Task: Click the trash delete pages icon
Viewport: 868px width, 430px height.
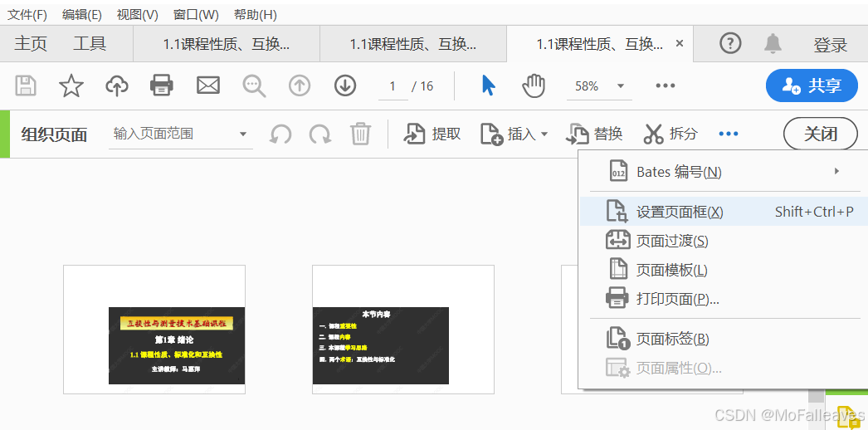Action: [360, 134]
